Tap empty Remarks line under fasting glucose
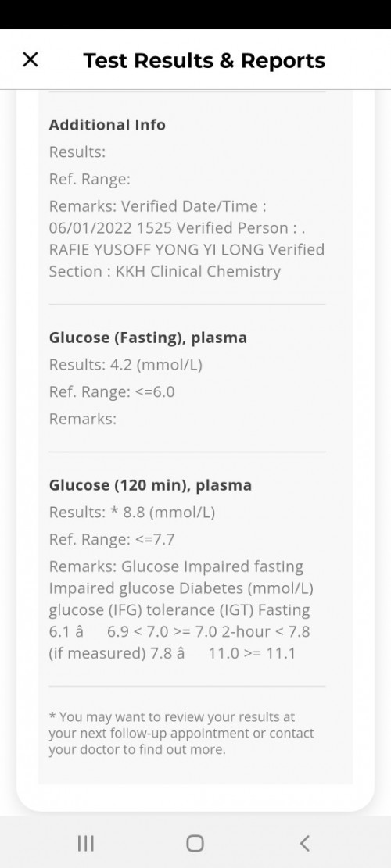The image size is (391, 868). coord(83,420)
